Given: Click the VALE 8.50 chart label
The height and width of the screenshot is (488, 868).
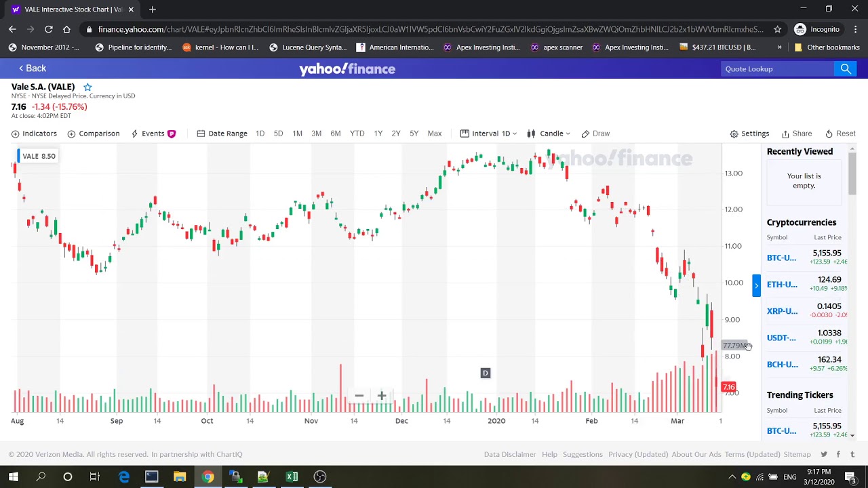Looking at the screenshot, I should point(37,156).
